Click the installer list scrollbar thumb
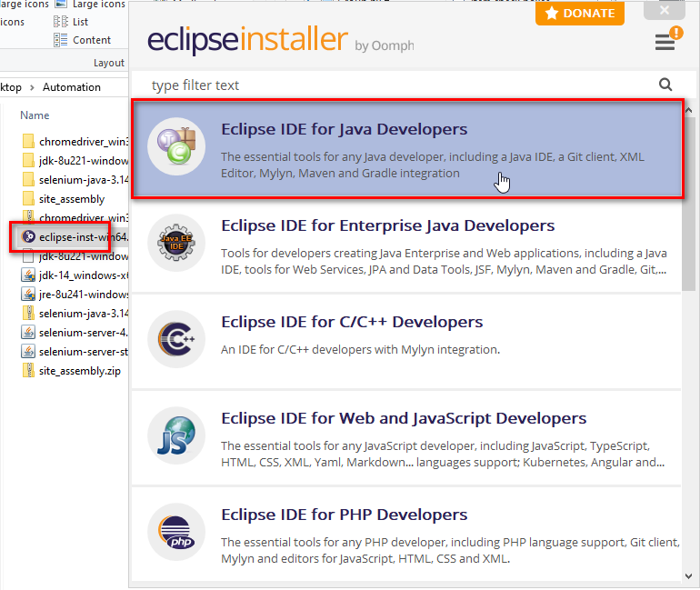 [x=688, y=204]
